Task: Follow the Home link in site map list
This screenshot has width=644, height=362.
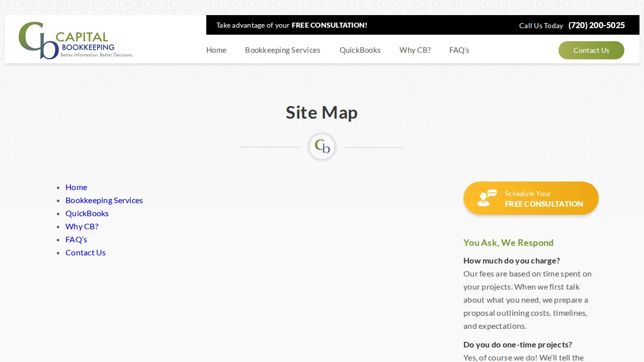Action: [76, 187]
